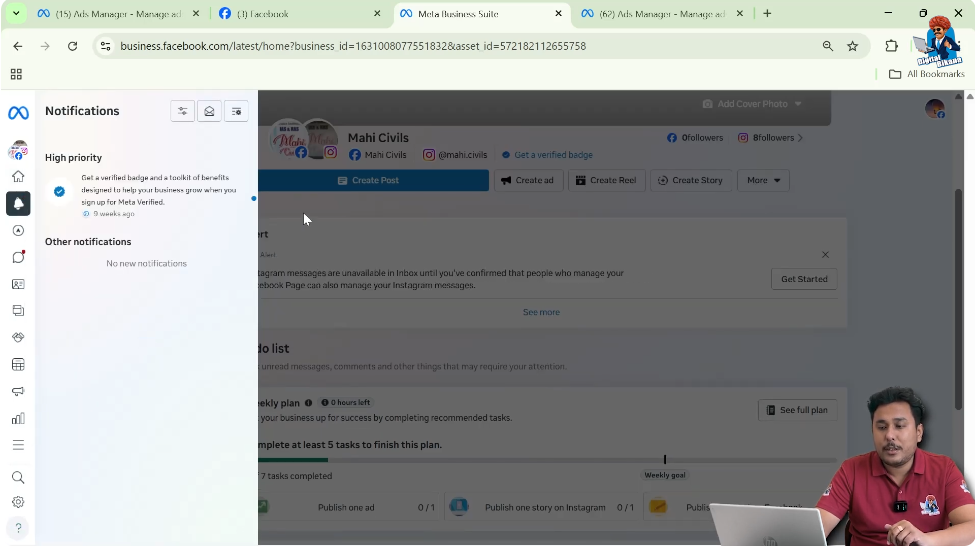Click the See more link

[x=541, y=312]
